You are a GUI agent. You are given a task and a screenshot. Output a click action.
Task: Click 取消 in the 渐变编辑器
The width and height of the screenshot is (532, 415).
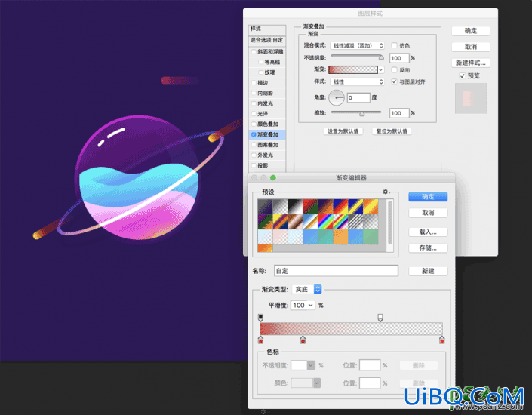(x=428, y=213)
